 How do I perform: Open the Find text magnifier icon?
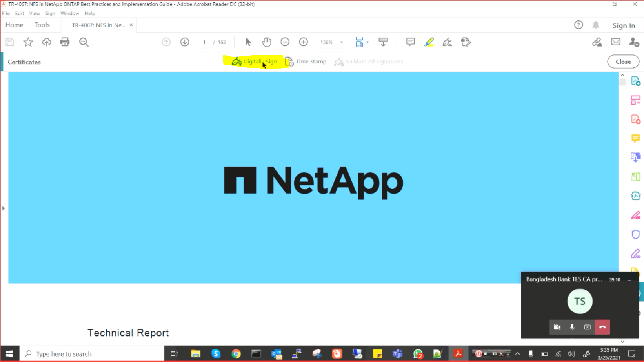(x=84, y=42)
